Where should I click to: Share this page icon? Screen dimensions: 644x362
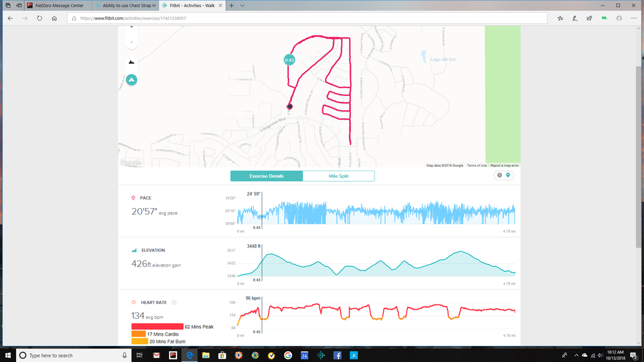tap(589, 18)
